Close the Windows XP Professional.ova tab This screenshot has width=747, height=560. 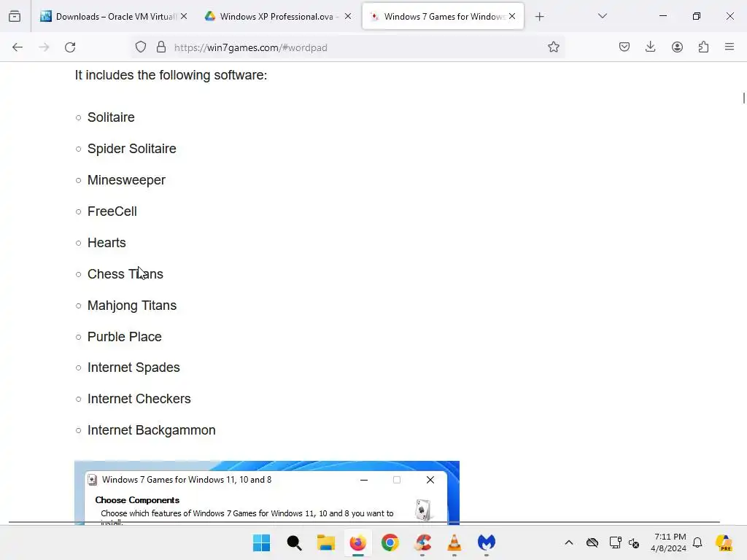(x=348, y=16)
